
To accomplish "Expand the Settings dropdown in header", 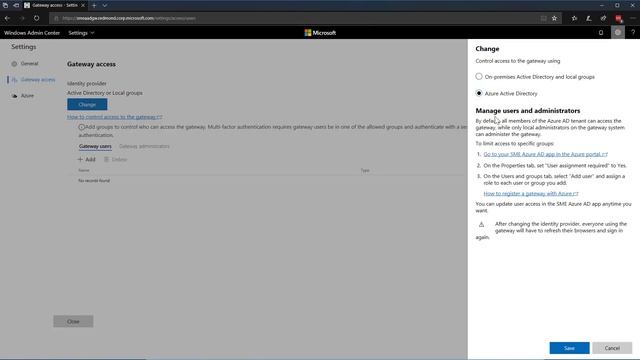I will pos(81,33).
